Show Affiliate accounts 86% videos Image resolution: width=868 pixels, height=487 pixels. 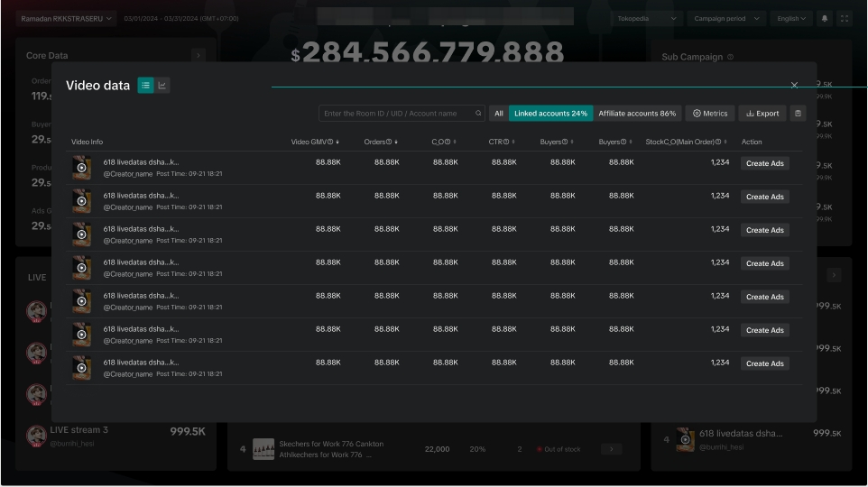click(637, 114)
